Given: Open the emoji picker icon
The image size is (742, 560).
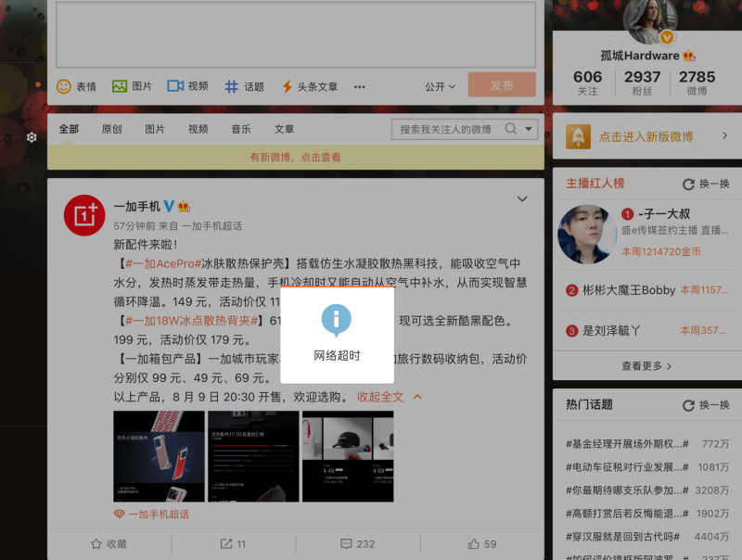Looking at the screenshot, I should coord(63,86).
